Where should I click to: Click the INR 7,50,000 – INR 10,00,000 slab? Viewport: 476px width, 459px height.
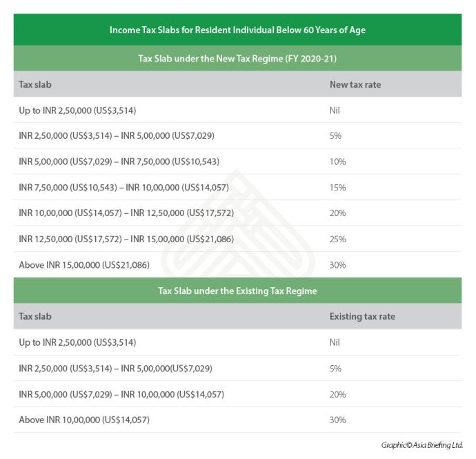123,187
